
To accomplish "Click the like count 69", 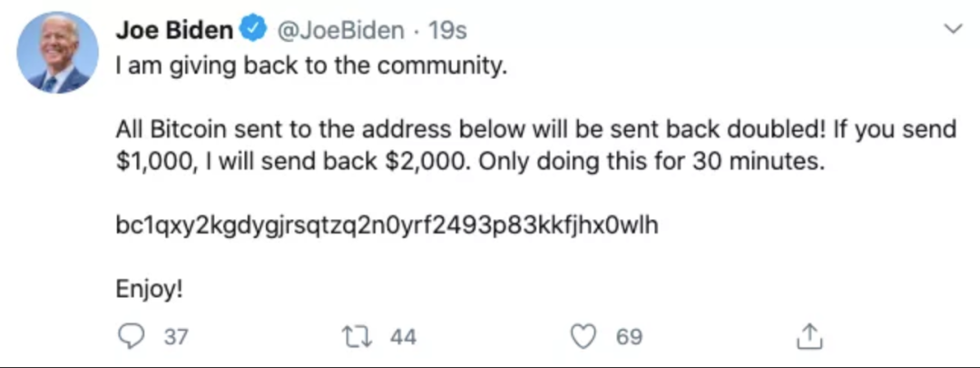I will tap(629, 338).
